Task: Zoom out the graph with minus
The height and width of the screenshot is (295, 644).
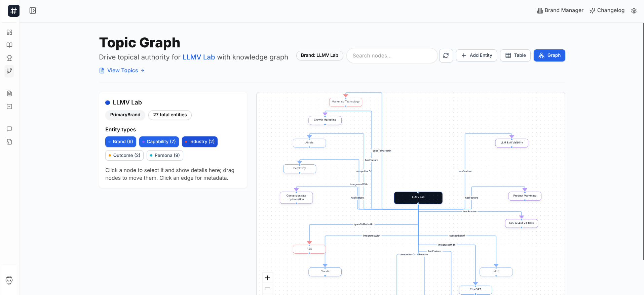Action: [x=268, y=288]
